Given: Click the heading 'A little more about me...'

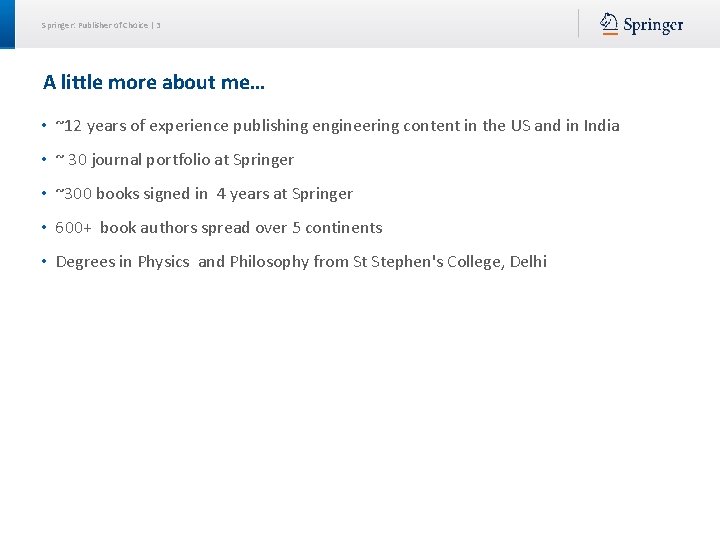Looking at the screenshot, I should tap(154, 82).
